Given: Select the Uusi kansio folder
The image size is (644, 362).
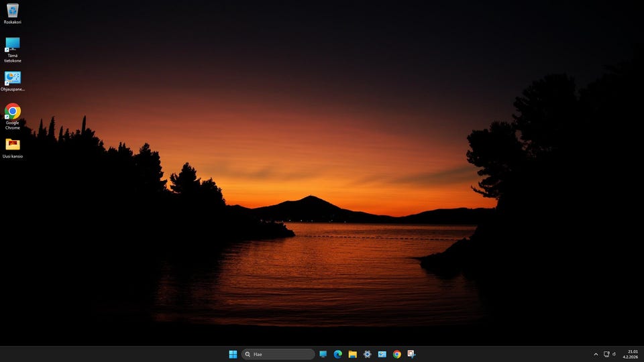Looking at the screenshot, I should tap(13, 145).
